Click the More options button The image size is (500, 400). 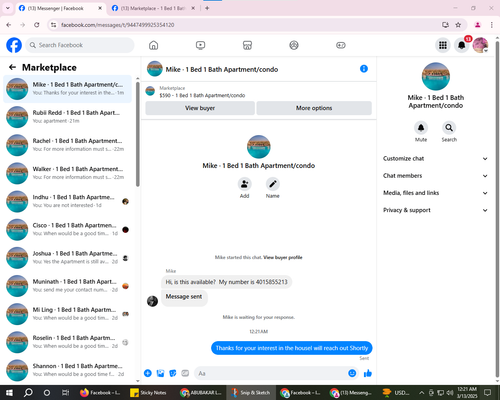pyautogui.click(x=314, y=108)
